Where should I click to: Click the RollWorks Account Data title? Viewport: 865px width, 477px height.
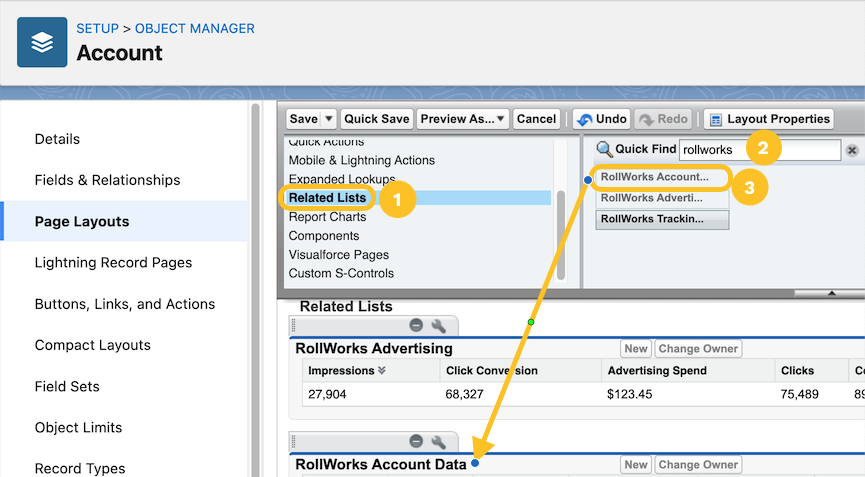(381, 464)
